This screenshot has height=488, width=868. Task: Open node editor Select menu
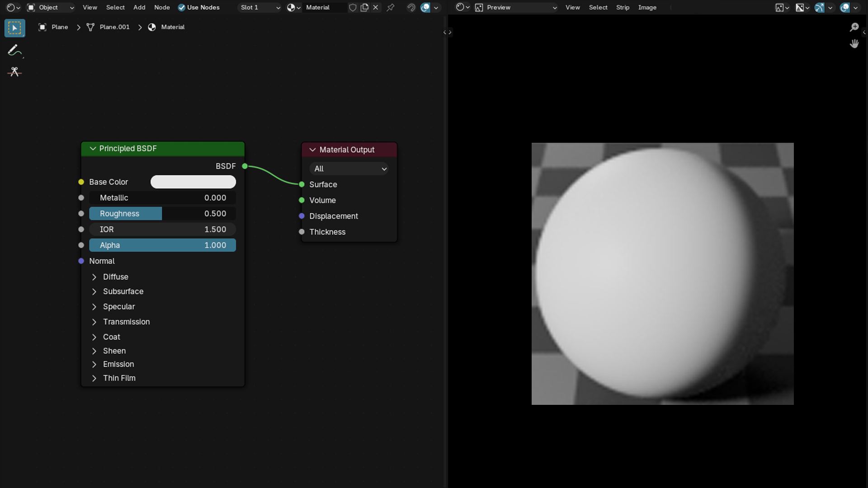[115, 7]
